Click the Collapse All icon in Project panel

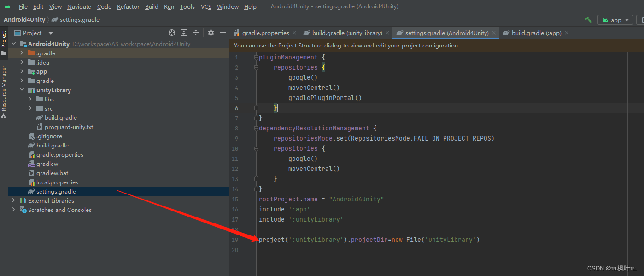point(196,33)
